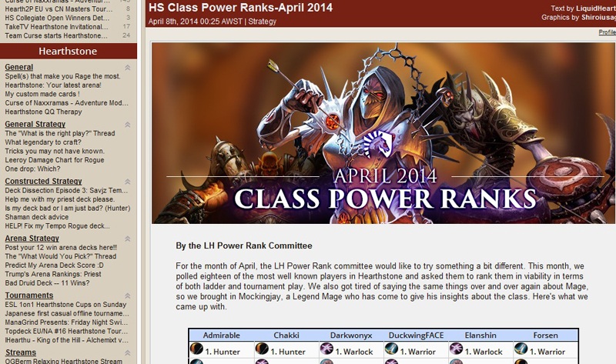Open LiquidHearth author profile link

click(x=596, y=8)
